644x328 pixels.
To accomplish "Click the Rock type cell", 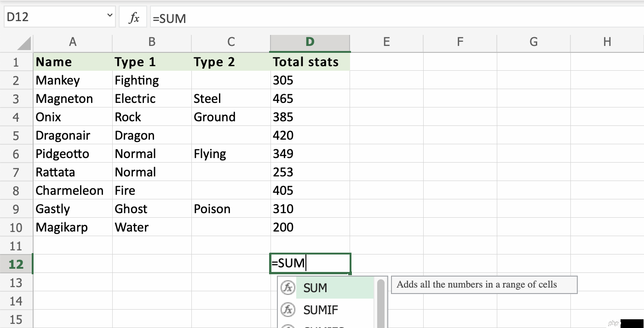I will [x=152, y=117].
